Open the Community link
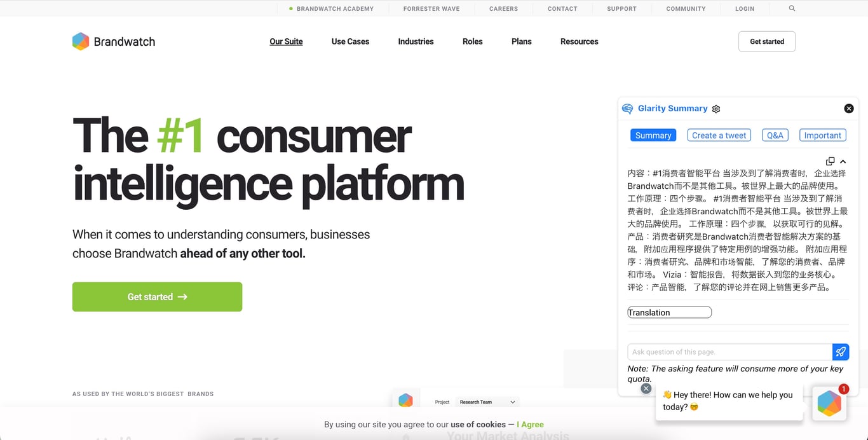Image resolution: width=868 pixels, height=440 pixels. 686,9
